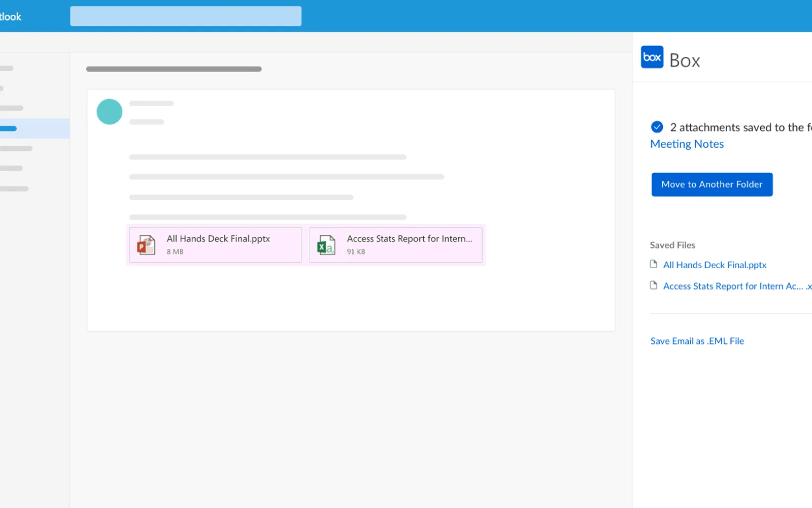The width and height of the screenshot is (812, 508).
Task: Click the Box panel title text
Action: pyautogui.click(x=685, y=60)
